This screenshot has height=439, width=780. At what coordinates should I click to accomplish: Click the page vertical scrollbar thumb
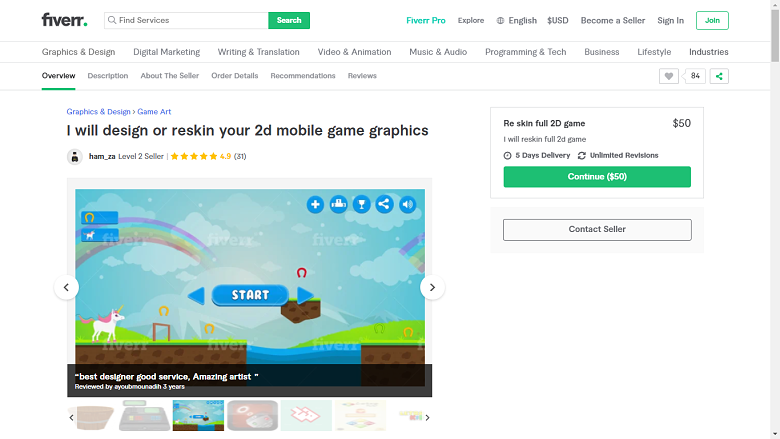pos(775,35)
